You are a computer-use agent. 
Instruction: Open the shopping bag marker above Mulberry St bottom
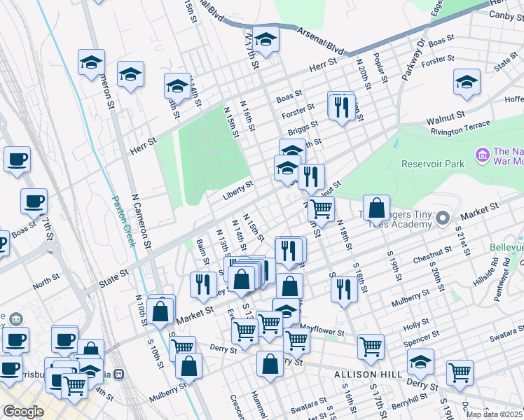[x=189, y=368]
